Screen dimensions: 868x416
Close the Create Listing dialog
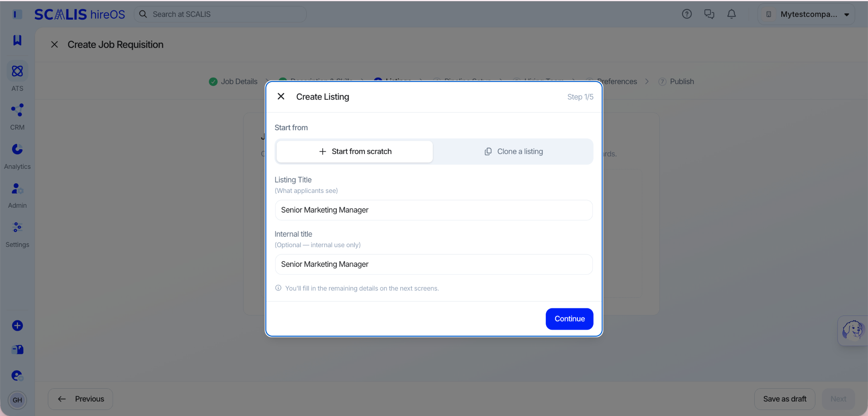tap(281, 96)
